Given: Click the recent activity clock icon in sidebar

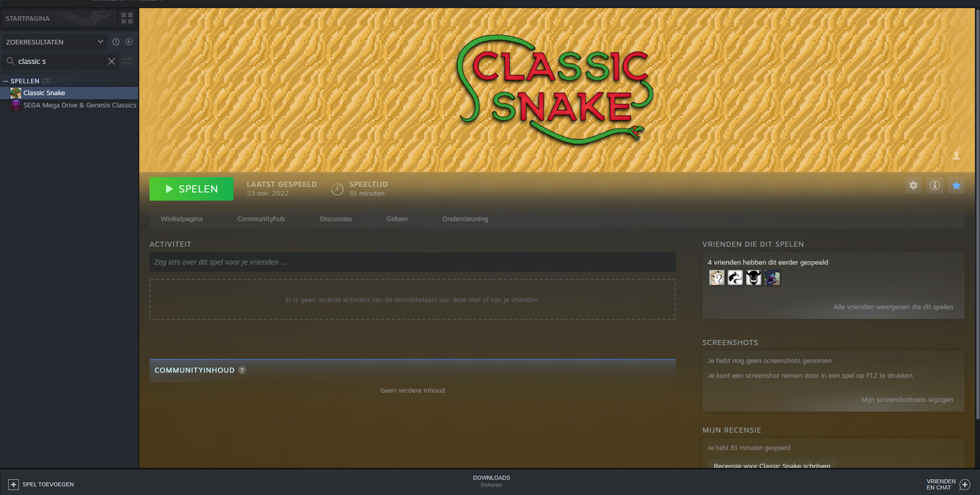Looking at the screenshot, I should click(x=116, y=42).
